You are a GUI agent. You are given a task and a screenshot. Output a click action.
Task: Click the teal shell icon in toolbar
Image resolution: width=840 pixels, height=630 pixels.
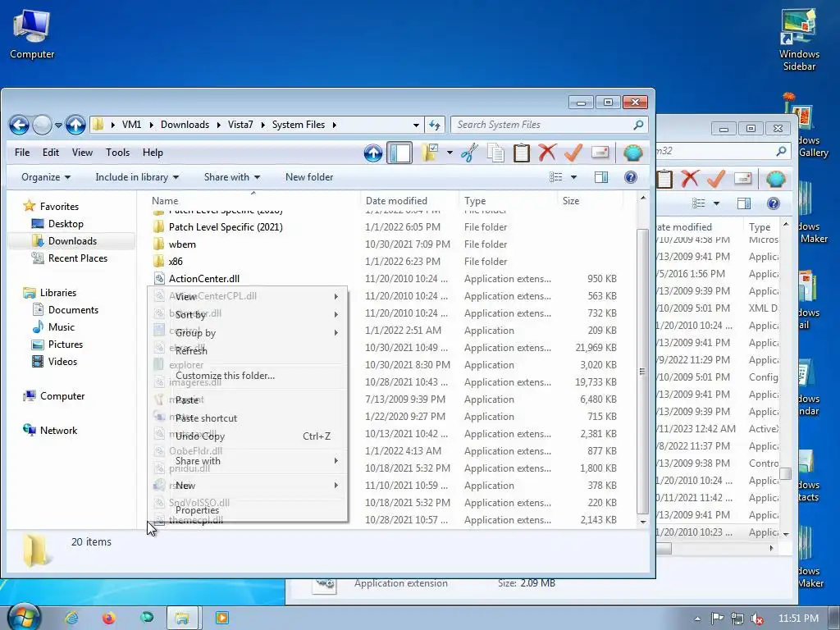pyautogui.click(x=632, y=153)
